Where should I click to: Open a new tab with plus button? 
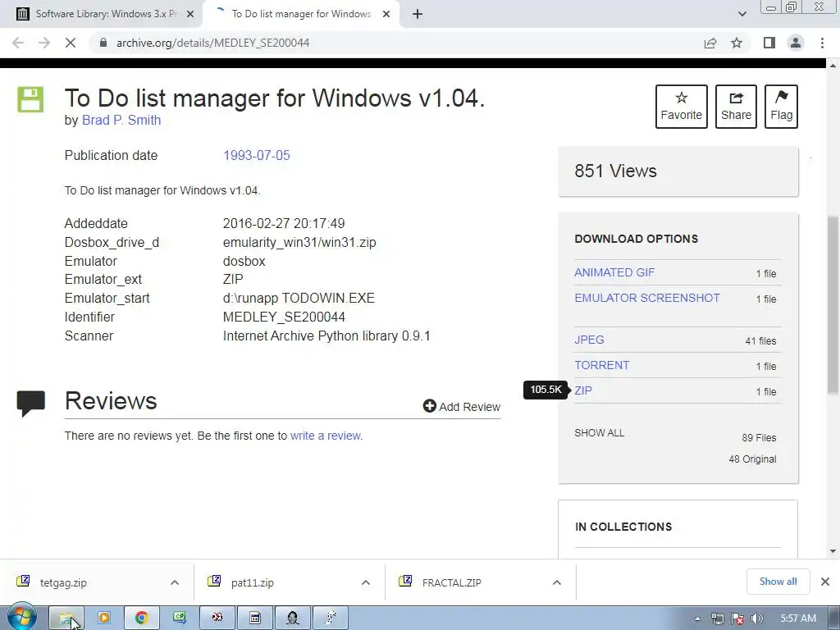tap(418, 14)
